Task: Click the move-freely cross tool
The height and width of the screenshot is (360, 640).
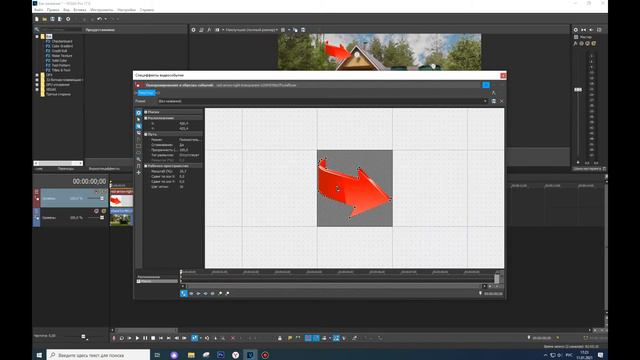Action: click(139, 173)
